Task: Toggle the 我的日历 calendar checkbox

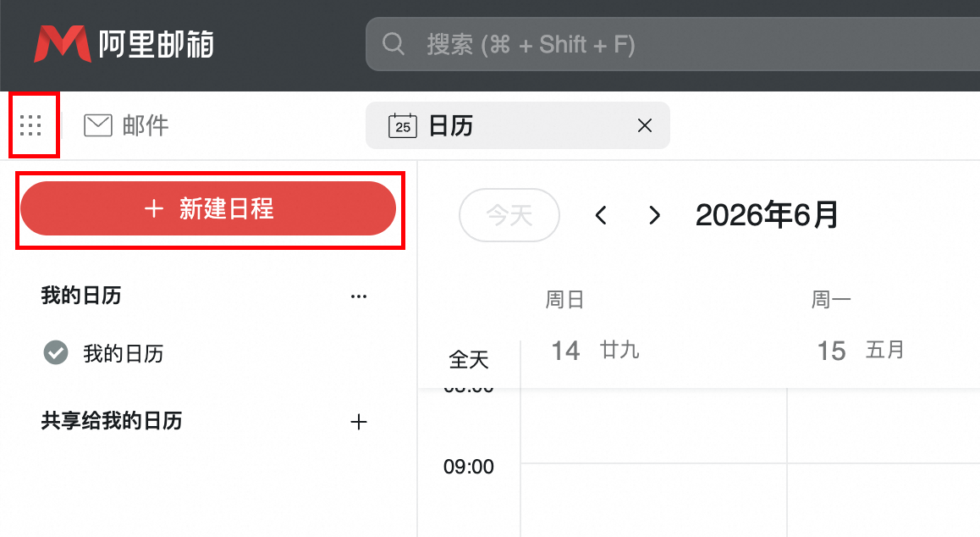Action: tap(56, 352)
